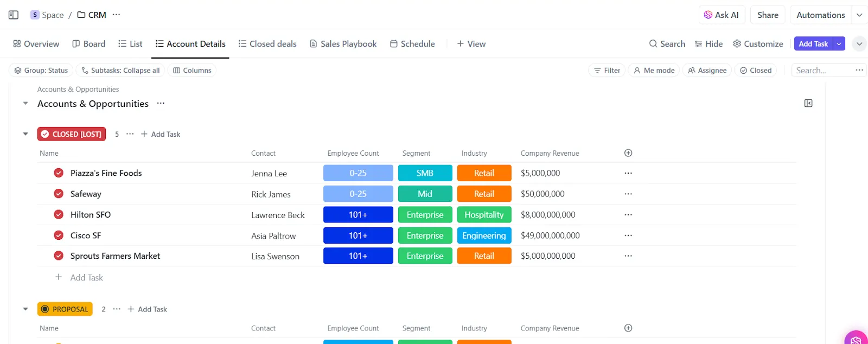Image resolution: width=868 pixels, height=344 pixels.
Task: Collapse the CLOSED [LOST] group
Action: tap(25, 134)
